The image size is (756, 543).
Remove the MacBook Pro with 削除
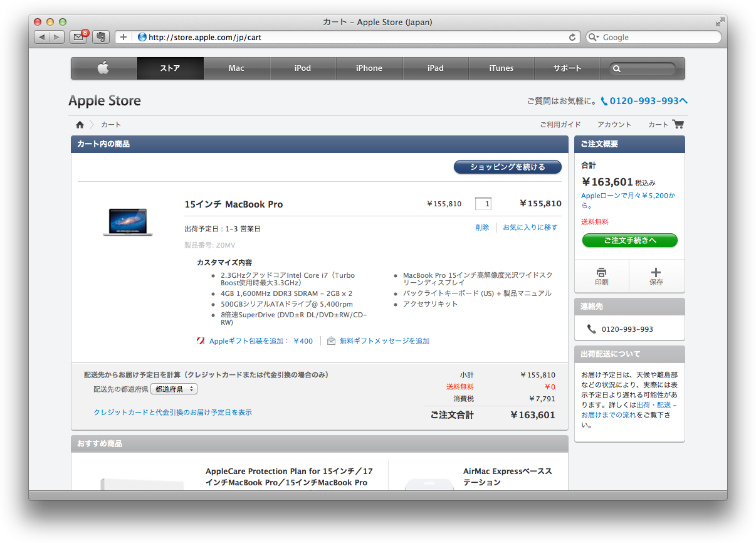tap(482, 228)
